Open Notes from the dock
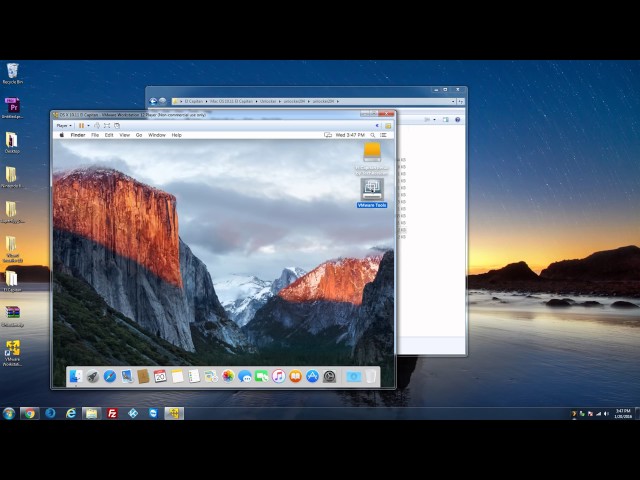 point(177,376)
